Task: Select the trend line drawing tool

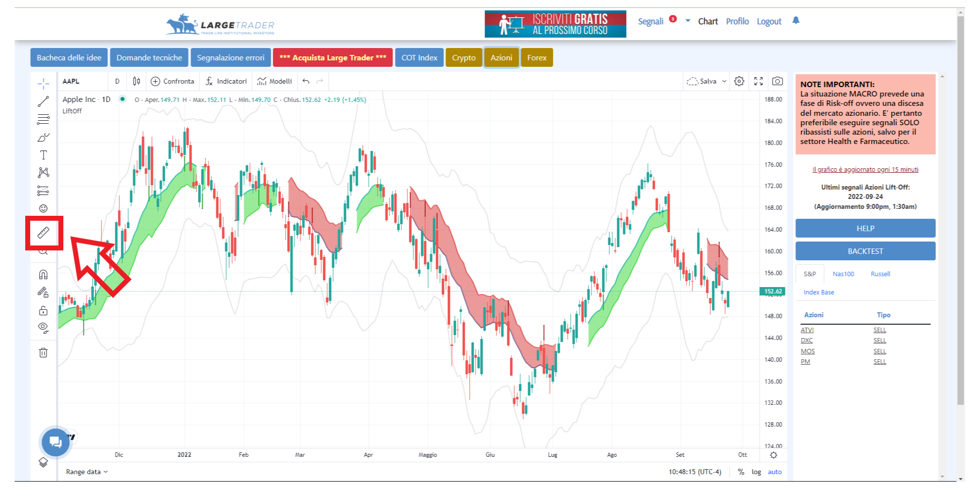Action: pyautogui.click(x=44, y=101)
